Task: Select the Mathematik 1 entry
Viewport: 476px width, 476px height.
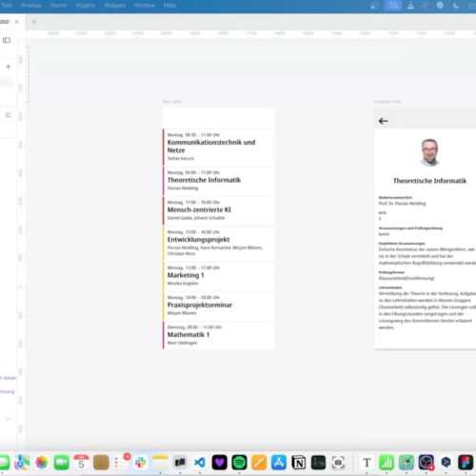Action: click(218, 335)
